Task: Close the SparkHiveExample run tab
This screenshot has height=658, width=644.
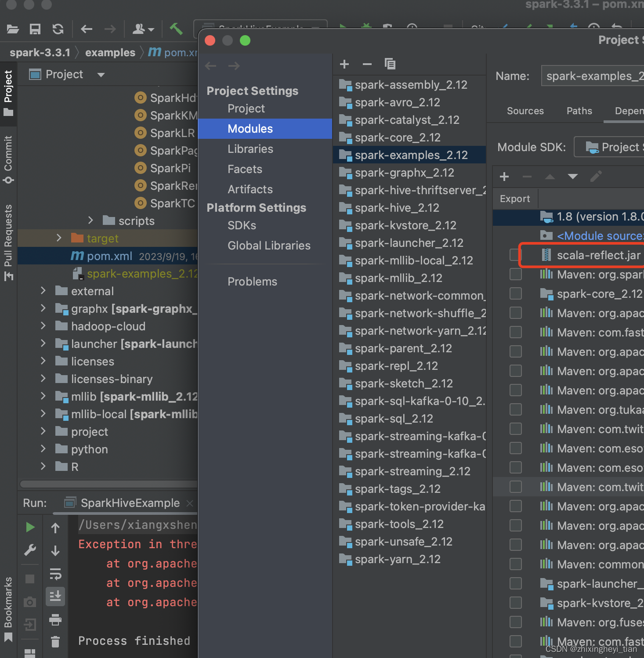Action: click(x=190, y=503)
